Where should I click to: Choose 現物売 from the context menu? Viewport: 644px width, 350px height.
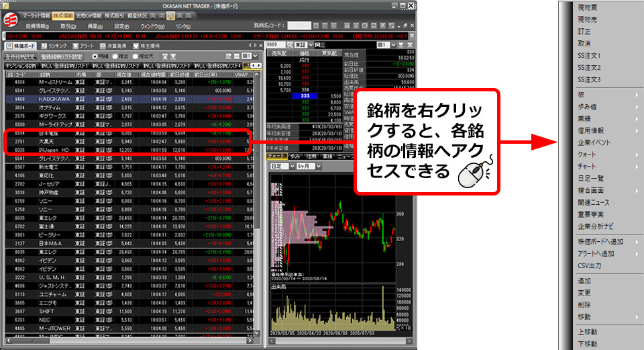(588, 19)
